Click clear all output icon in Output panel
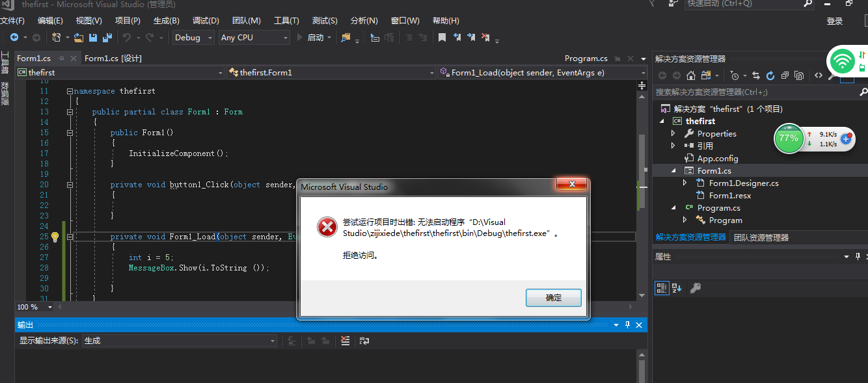The image size is (868, 383). point(346,340)
